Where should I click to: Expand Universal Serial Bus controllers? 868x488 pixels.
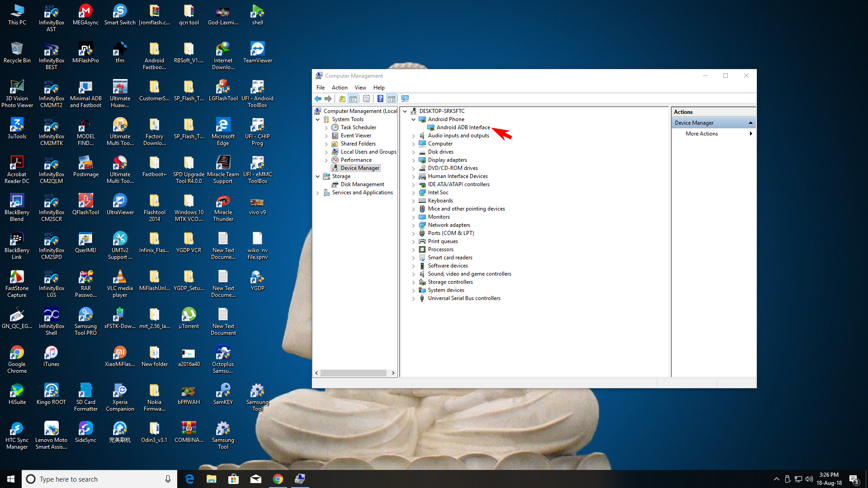pyautogui.click(x=414, y=299)
